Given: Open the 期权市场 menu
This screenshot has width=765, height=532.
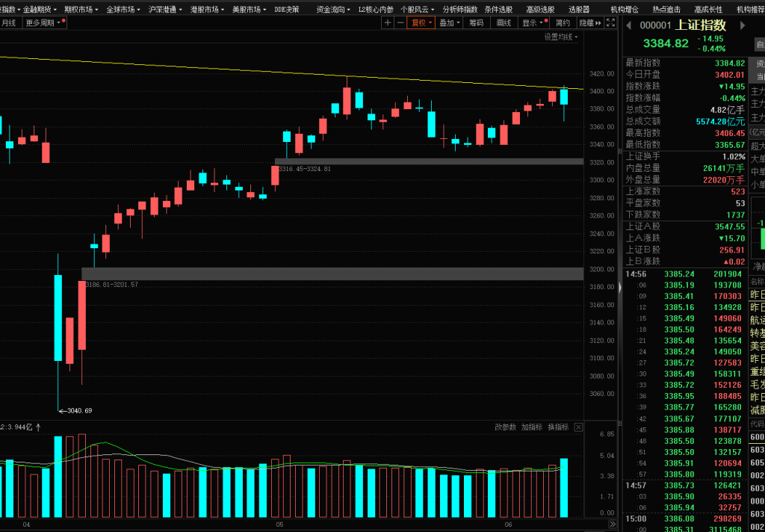Looking at the screenshot, I should [x=81, y=9].
